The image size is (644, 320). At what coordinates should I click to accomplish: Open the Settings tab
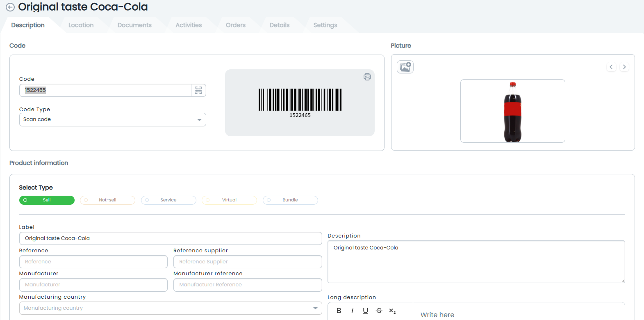325,25
